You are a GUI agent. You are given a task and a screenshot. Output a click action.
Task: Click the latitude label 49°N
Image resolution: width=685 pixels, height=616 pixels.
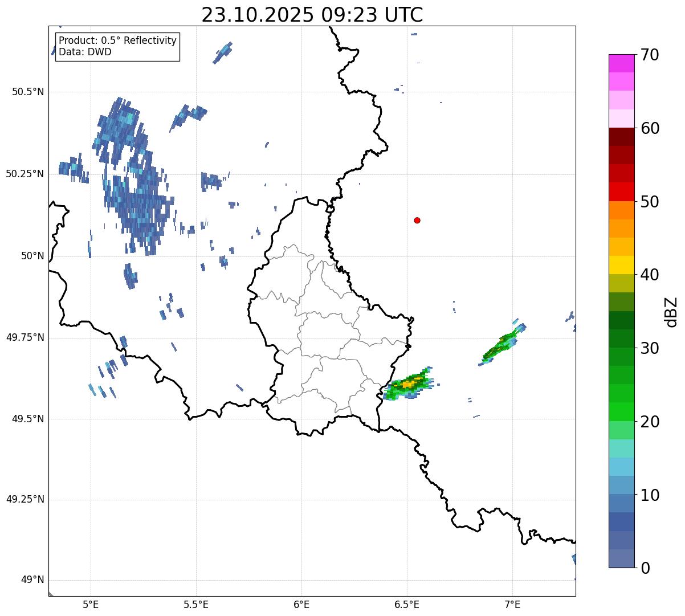(x=31, y=580)
